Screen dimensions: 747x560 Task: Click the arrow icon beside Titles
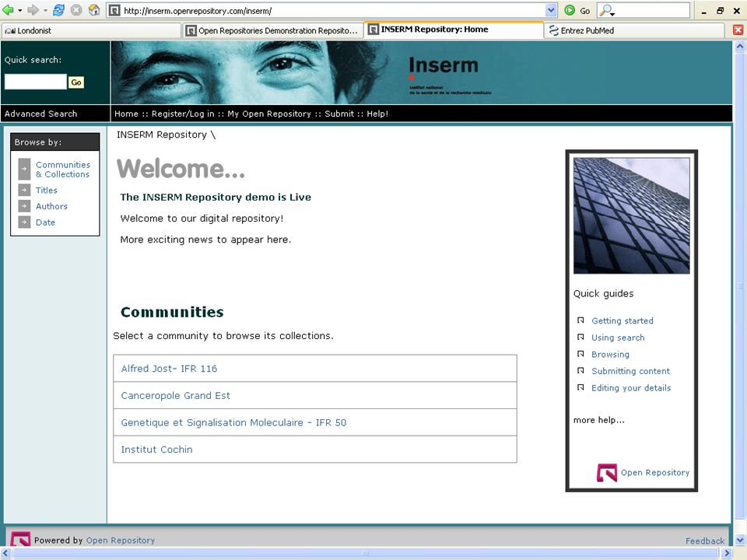tap(24, 190)
